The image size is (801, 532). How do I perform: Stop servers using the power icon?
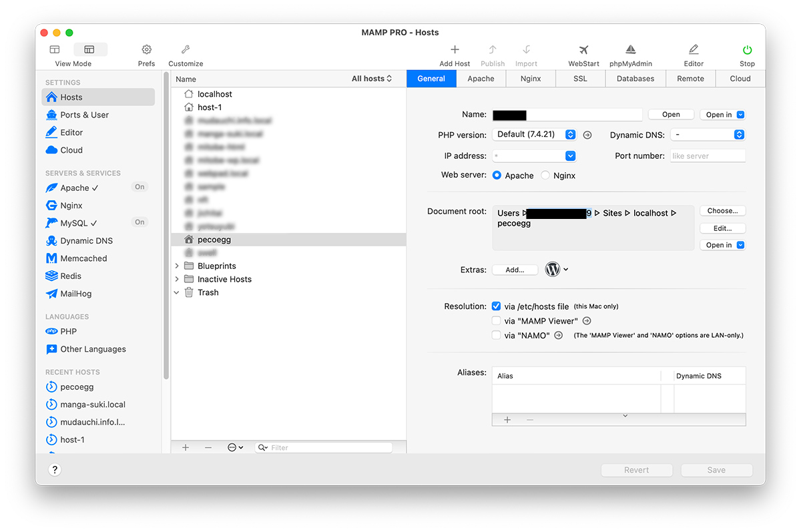(x=747, y=50)
